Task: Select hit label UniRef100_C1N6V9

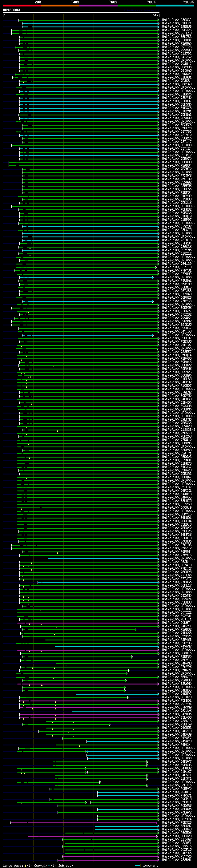Action: [x=177, y=74]
